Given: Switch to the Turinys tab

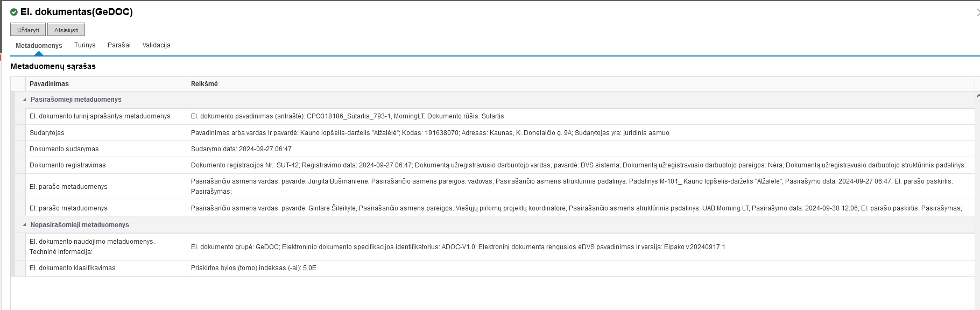Looking at the screenshot, I should point(84,45).
